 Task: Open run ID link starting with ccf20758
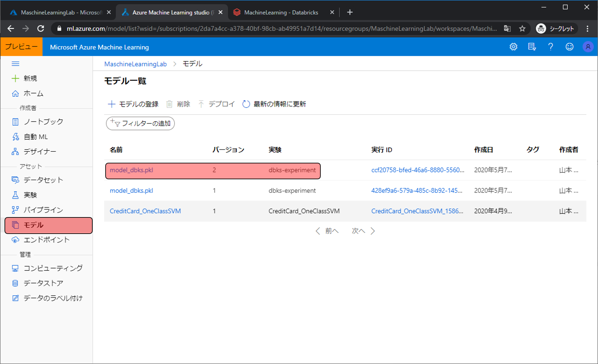tap(417, 170)
